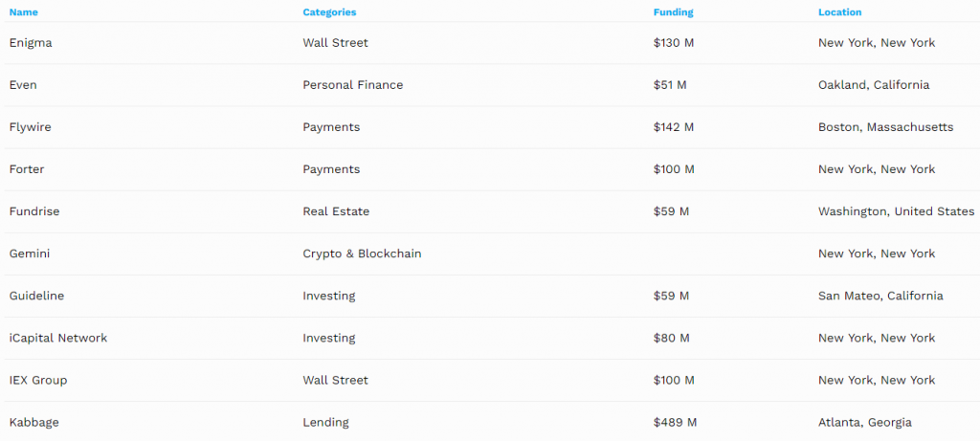This screenshot has height=441, width=980.
Task: Click the Atlanta, Georgia location cell
Action: pyautogui.click(x=864, y=422)
